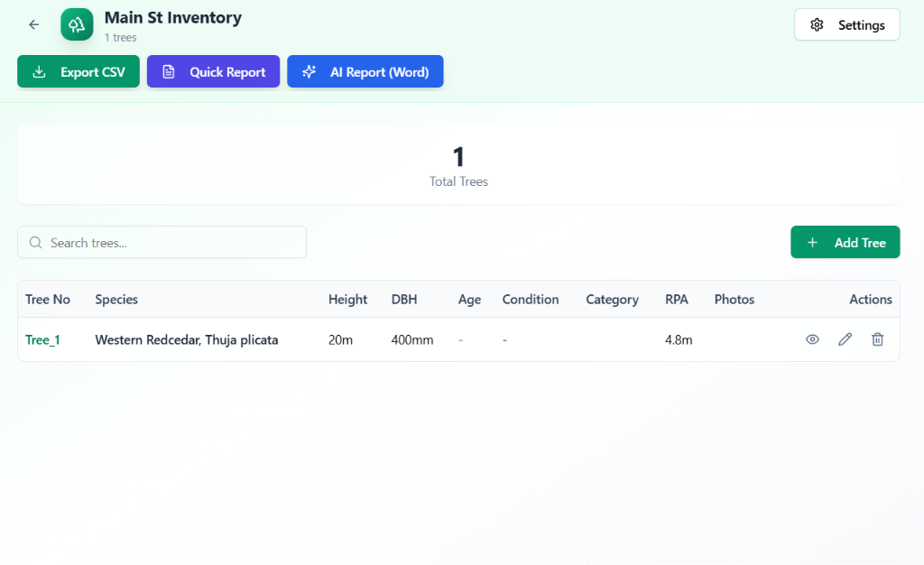Select the species cell Western Redcedar, Thuja plicata
924x565 pixels.
click(x=186, y=340)
